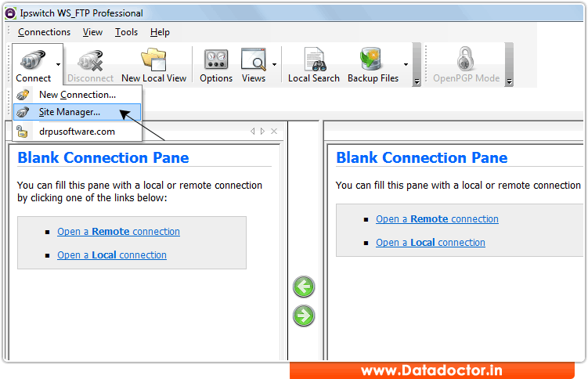Click the Connect toolbar icon
Viewport: 588px width, 379px height.
pos(33,60)
